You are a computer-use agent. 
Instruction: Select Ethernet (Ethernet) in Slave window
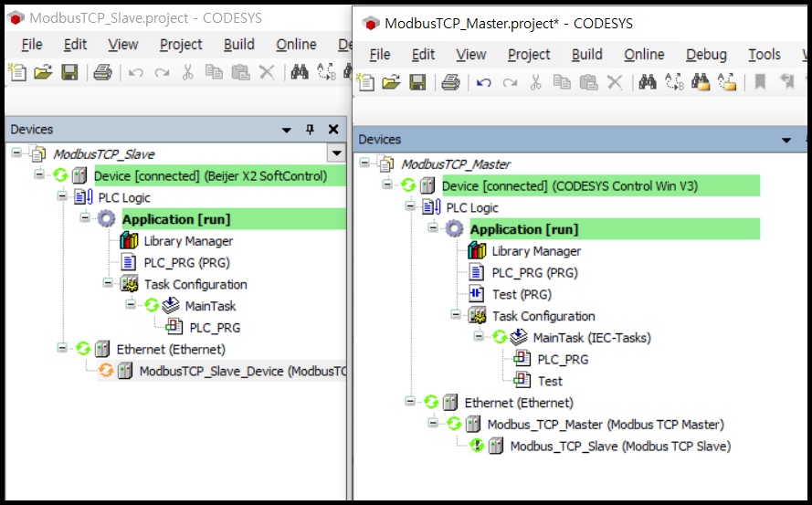[171, 350]
